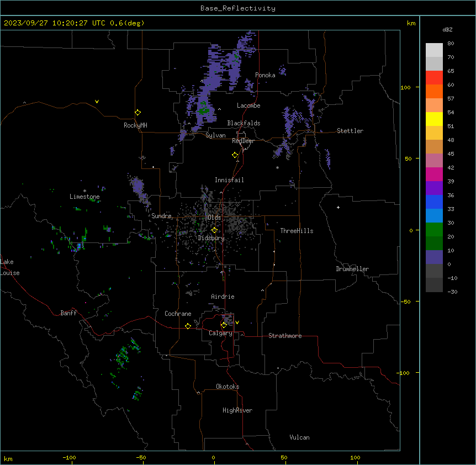Screen dimensions: 476x465
Task: Choose the green swatch between 30 and 20
Action: [x=434, y=230]
